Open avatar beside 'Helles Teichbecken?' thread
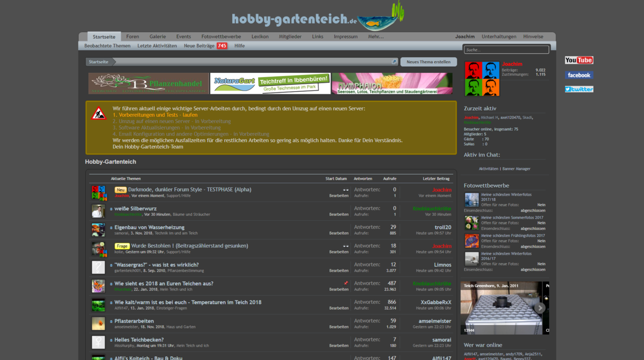 [x=98, y=342]
